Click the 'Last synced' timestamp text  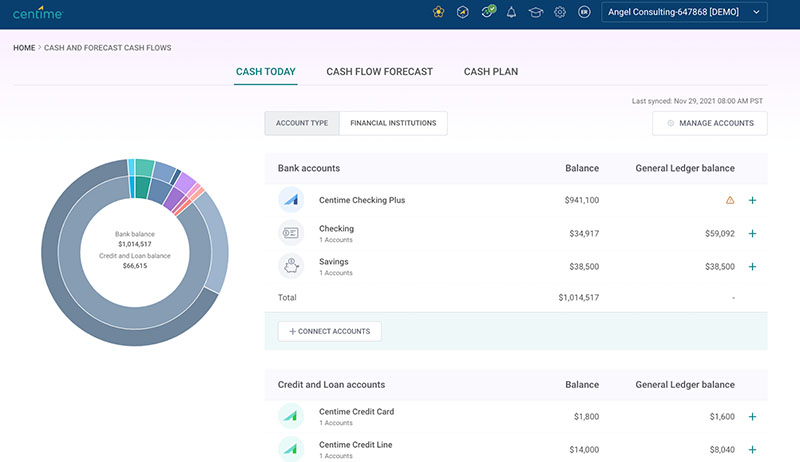pyautogui.click(x=697, y=101)
